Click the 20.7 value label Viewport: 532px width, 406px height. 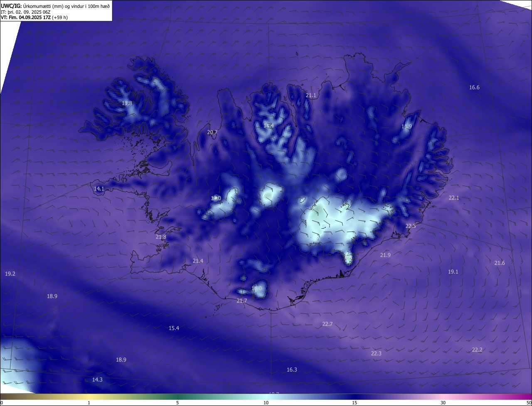point(212,132)
